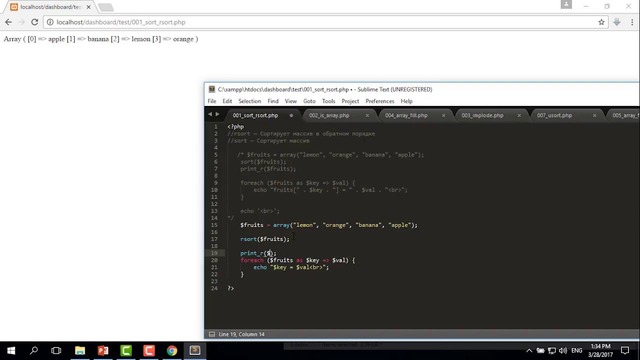The image size is (640, 360).
Task: Open the Find menu
Action: click(x=273, y=101)
